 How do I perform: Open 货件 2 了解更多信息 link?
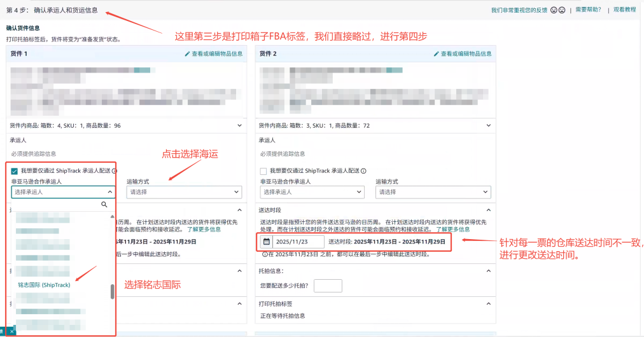point(452,230)
